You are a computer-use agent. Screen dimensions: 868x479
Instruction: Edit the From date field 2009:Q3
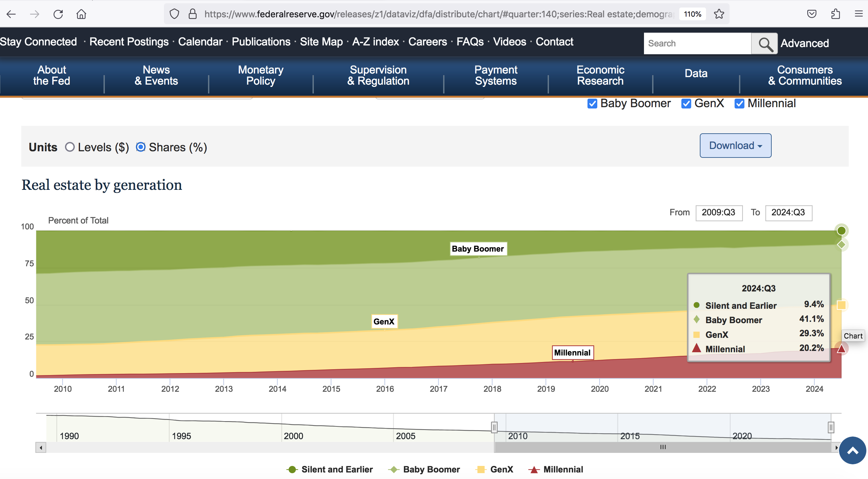719,213
